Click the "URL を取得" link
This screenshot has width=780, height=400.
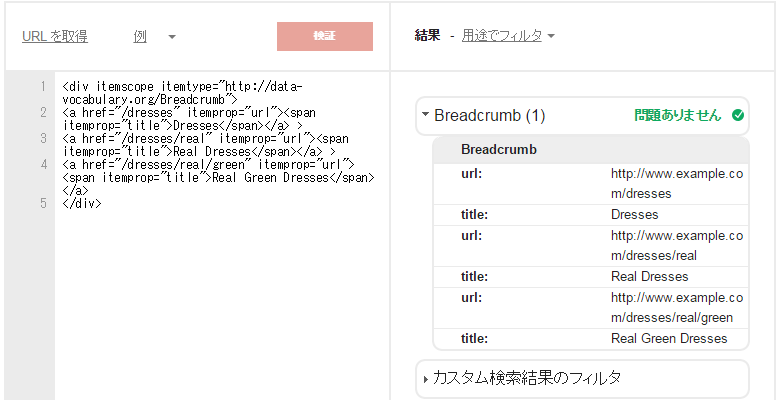[55, 37]
